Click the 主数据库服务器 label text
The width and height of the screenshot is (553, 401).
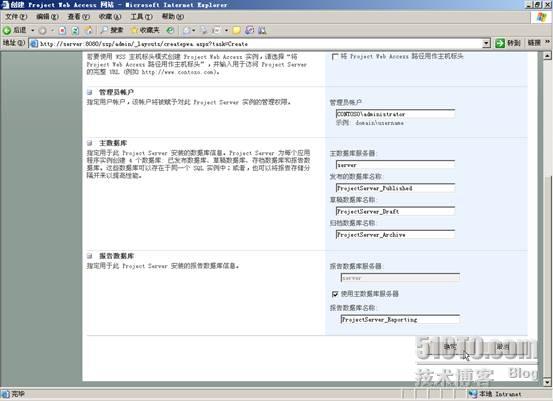coord(353,153)
